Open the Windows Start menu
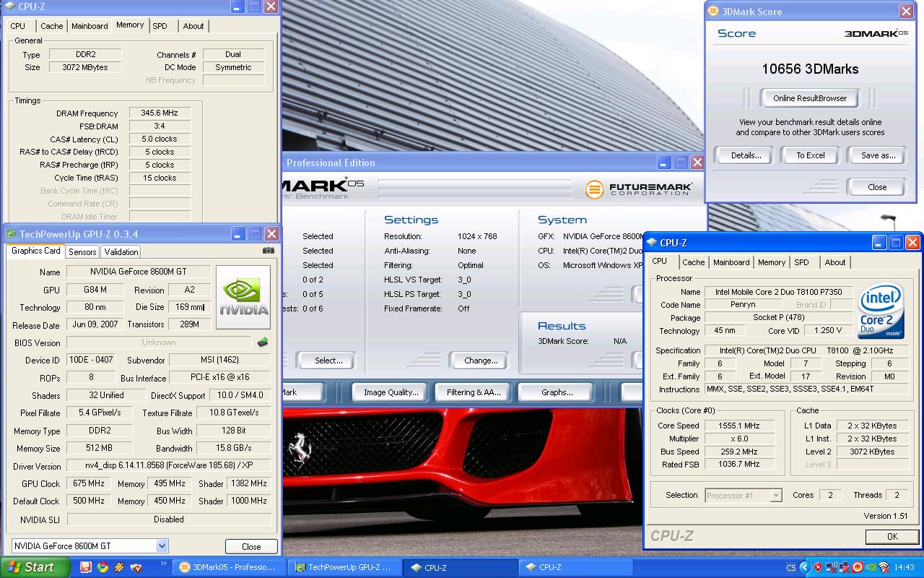Image resolution: width=924 pixels, height=578 pixels. point(35,567)
